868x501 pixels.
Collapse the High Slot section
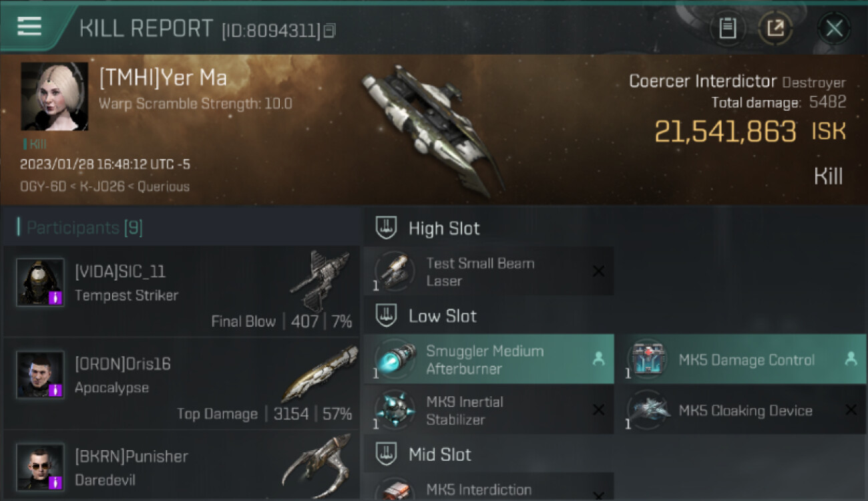[386, 228]
